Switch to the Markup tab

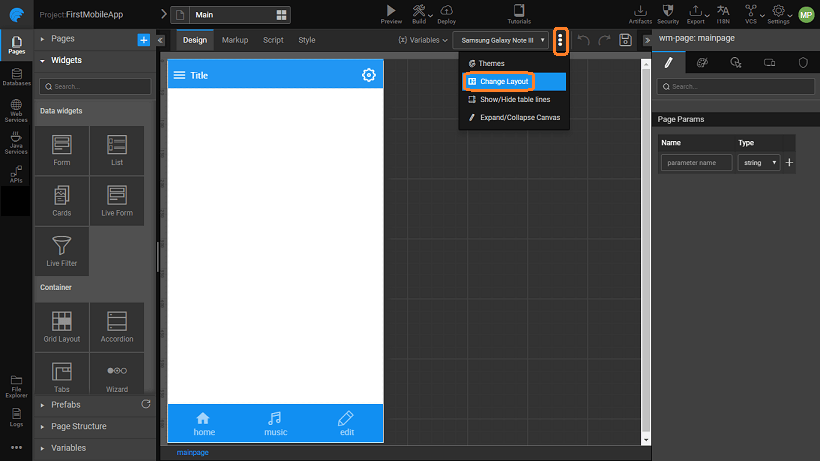235,40
